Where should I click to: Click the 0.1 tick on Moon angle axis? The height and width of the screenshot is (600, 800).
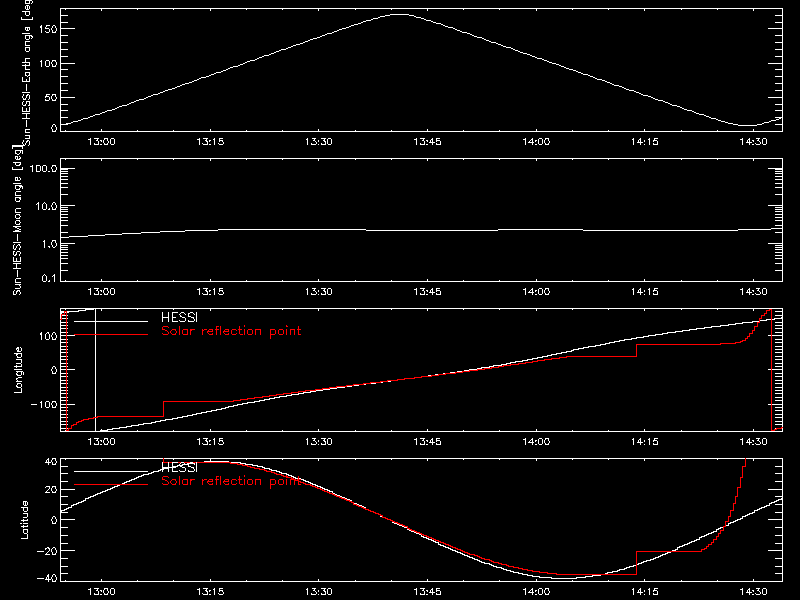pyautogui.click(x=49, y=278)
